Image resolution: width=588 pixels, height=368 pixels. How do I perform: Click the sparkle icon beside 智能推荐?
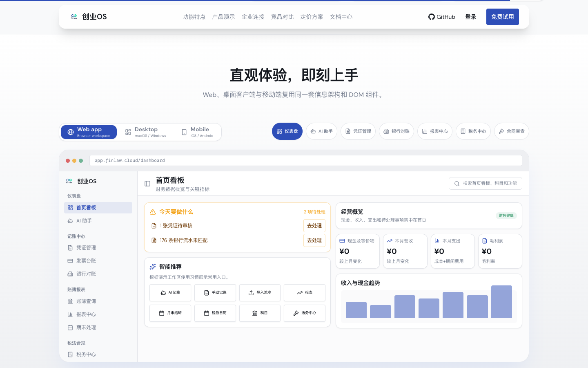(153, 267)
